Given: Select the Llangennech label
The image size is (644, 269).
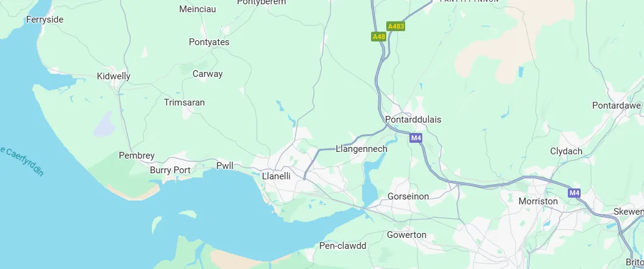Looking at the screenshot, I should 361,149.
